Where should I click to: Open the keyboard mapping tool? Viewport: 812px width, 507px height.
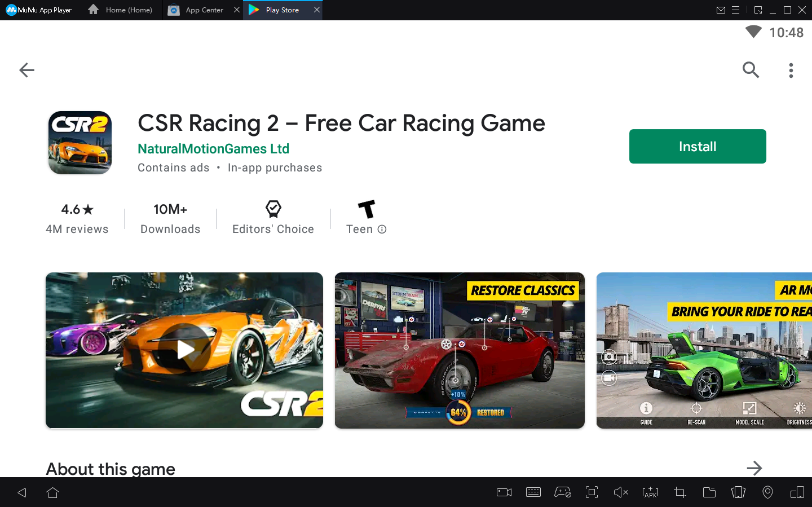pos(533,492)
